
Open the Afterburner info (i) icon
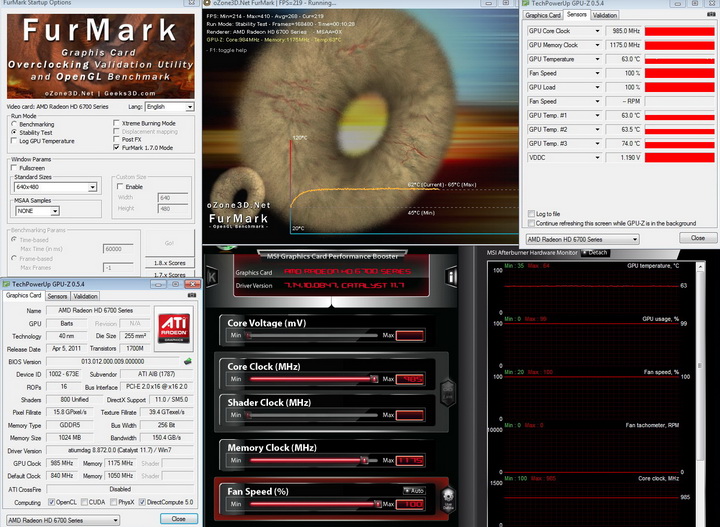[x=451, y=276]
